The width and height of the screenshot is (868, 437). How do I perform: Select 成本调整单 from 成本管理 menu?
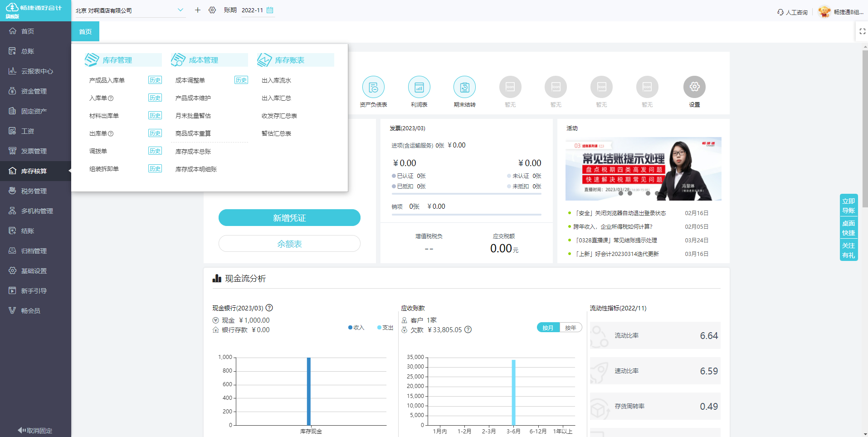coord(190,80)
